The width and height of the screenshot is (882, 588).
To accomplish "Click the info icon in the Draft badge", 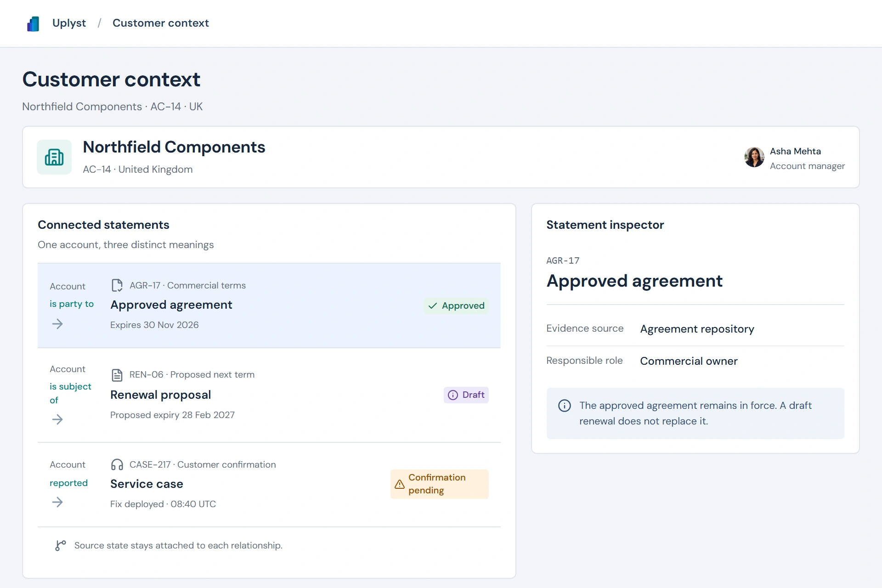I will click(x=453, y=395).
